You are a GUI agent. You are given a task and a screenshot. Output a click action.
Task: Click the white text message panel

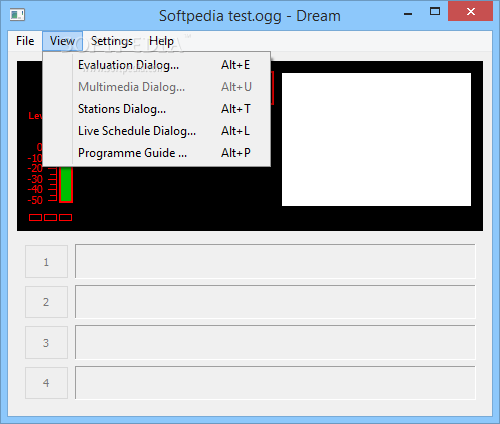pos(376,139)
